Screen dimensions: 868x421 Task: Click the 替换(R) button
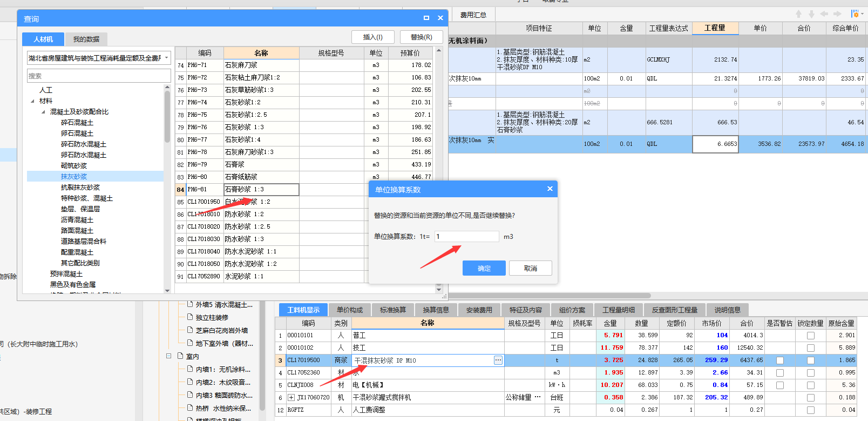(x=422, y=37)
